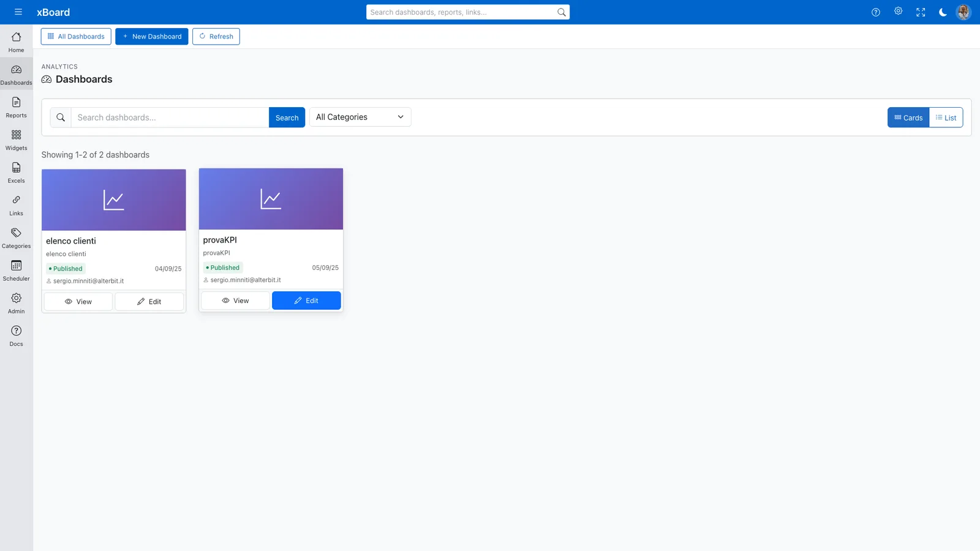The height and width of the screenshot is (551, 980).
Task: Click the provaKPI card title
Action: coord(220,240)
